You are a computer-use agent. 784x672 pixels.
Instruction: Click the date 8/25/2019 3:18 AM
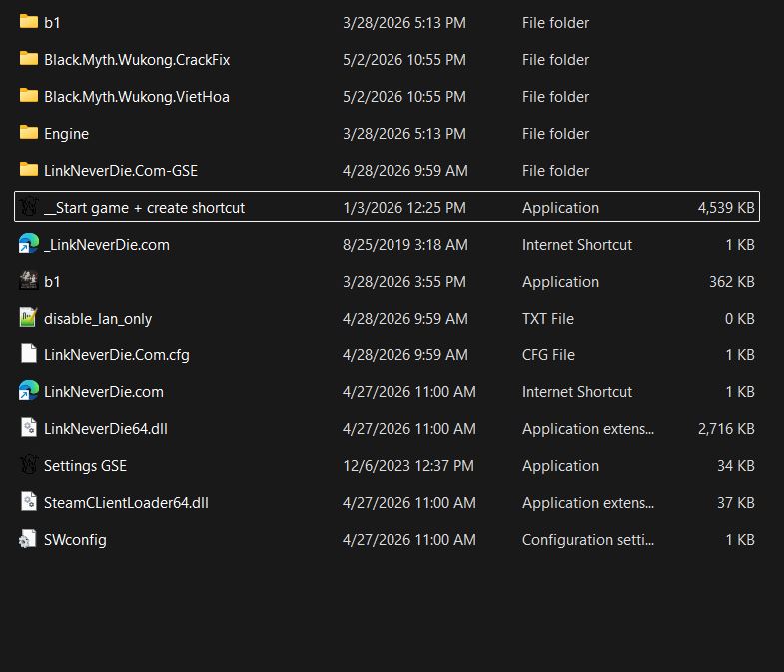tap(405, 245)
